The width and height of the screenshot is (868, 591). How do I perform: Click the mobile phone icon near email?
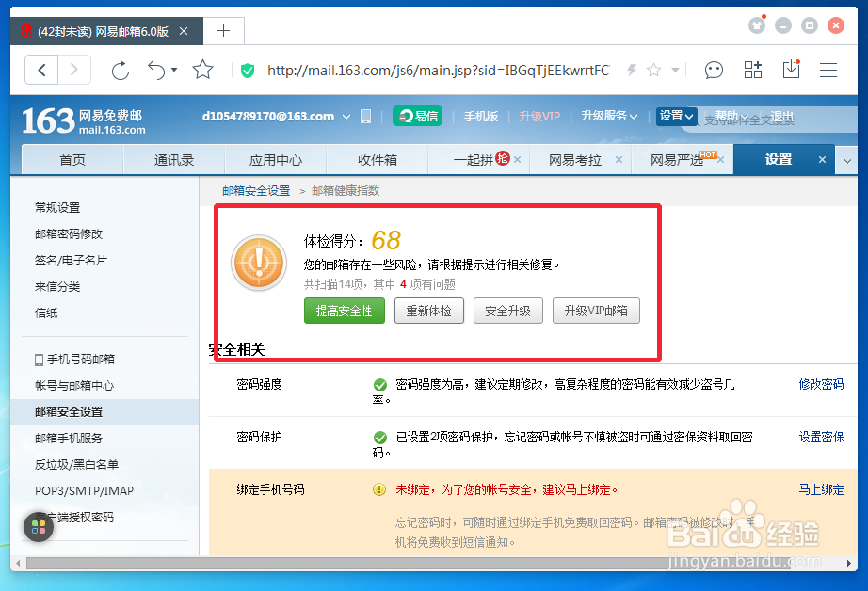click(x=366, y=116)
